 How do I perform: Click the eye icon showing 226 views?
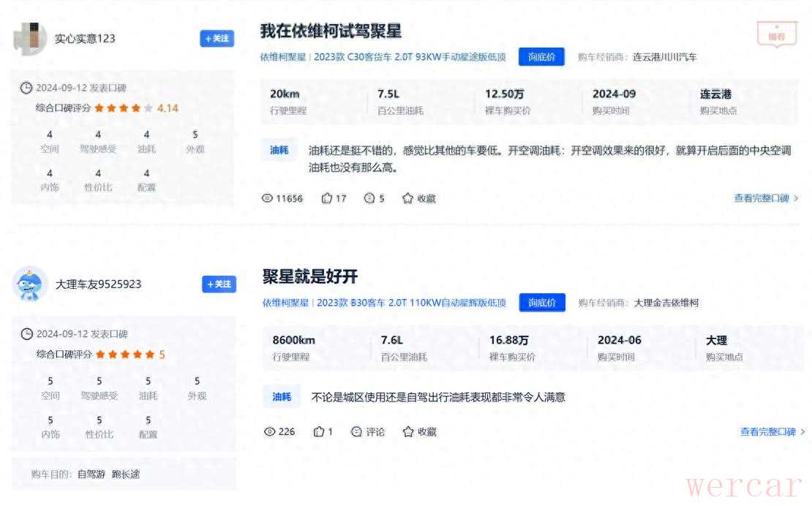(x=270, y=431)
